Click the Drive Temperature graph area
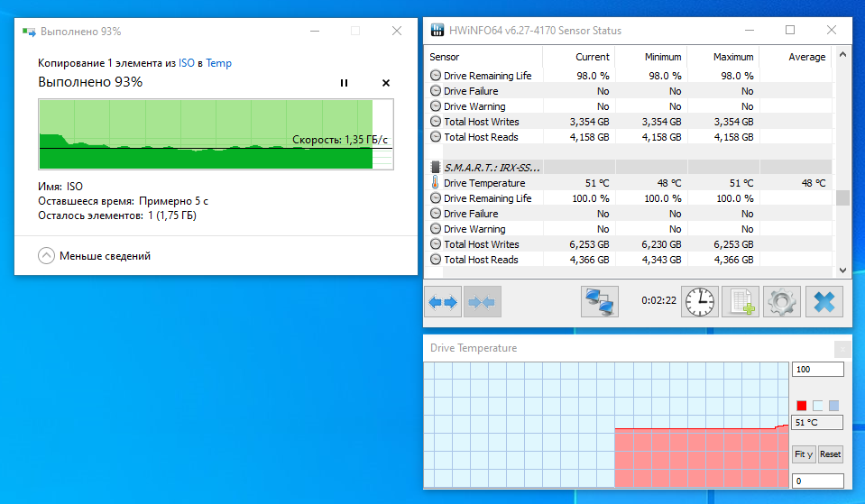 click(606, 425)
